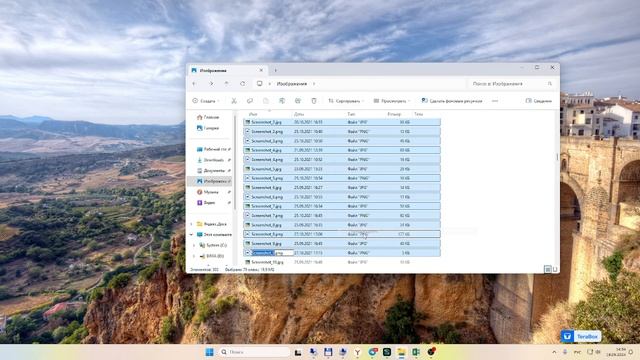Go back with the left arrow
The width and height of the screenshot is (640, 360).
194,84
